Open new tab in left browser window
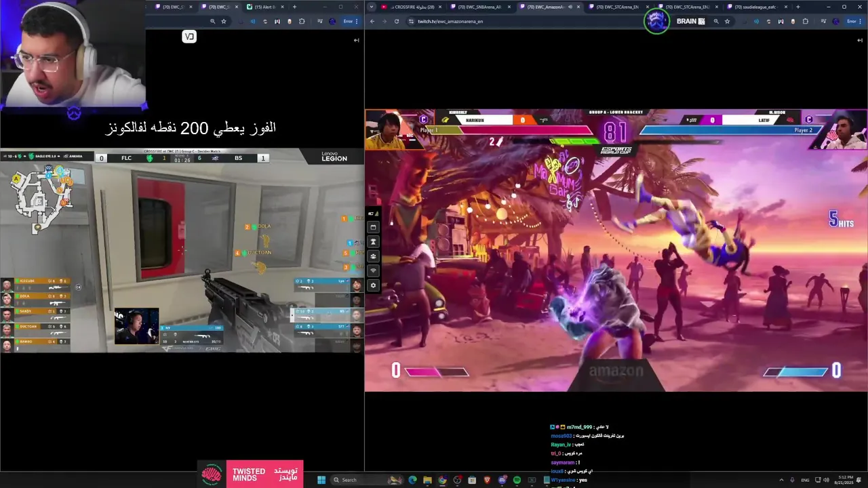The width and height of the screenshot is (868, 488). pos(294,7)
